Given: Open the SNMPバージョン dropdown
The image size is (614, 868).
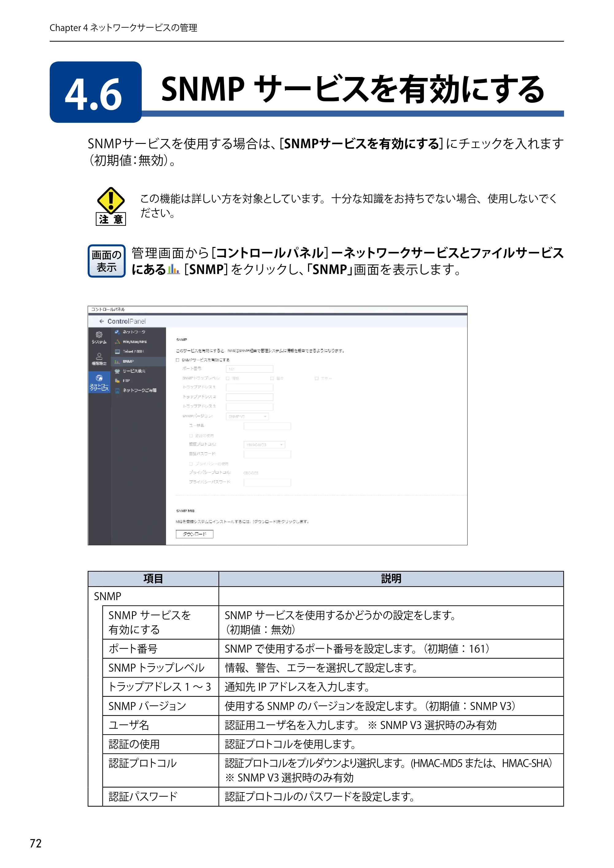Looking at the screenshot, I should click(247, 416).
